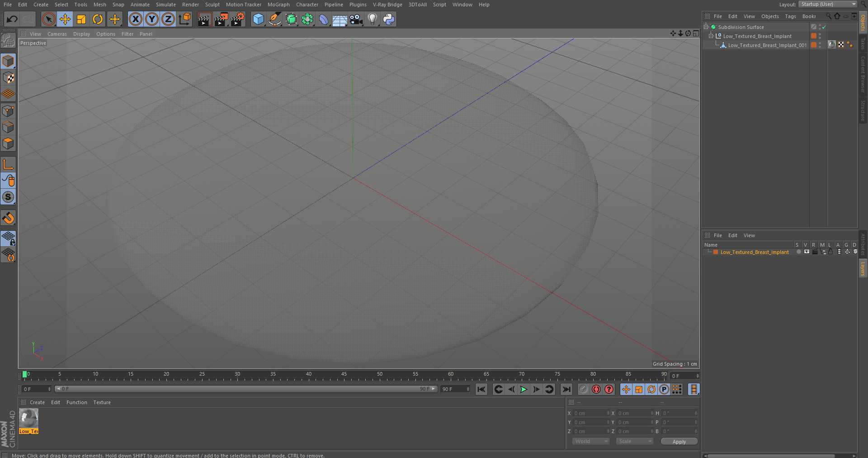Viewport: 868px width, 458px height.
Task: Add a Subdivision Surface generator
Action: (291, 19)
